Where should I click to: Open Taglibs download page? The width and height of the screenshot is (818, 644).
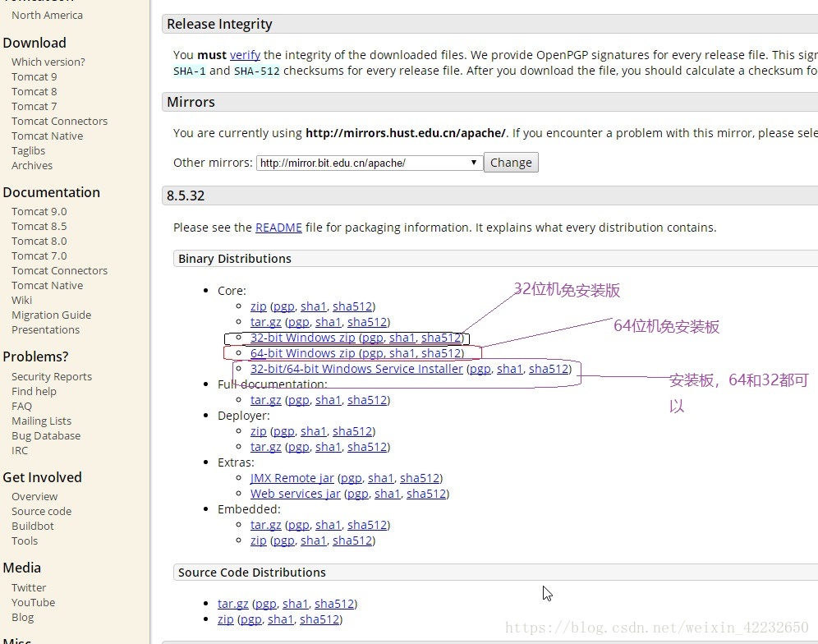(x=28, y=151)
